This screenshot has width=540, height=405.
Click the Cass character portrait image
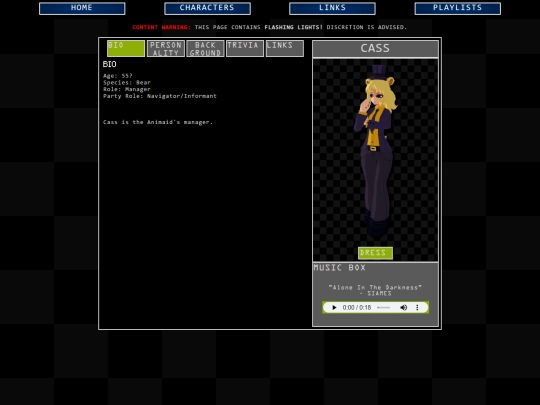coord(375,152)
